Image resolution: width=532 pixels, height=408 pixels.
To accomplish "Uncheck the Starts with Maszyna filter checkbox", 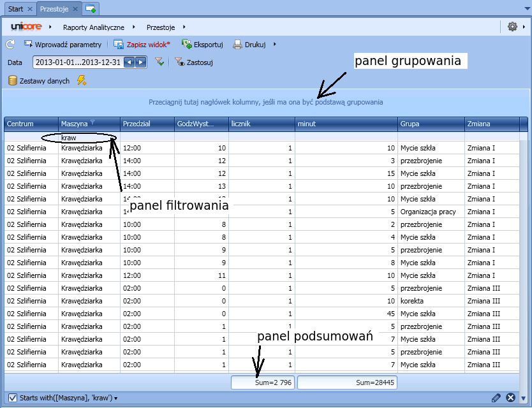I will click(11, 398).
